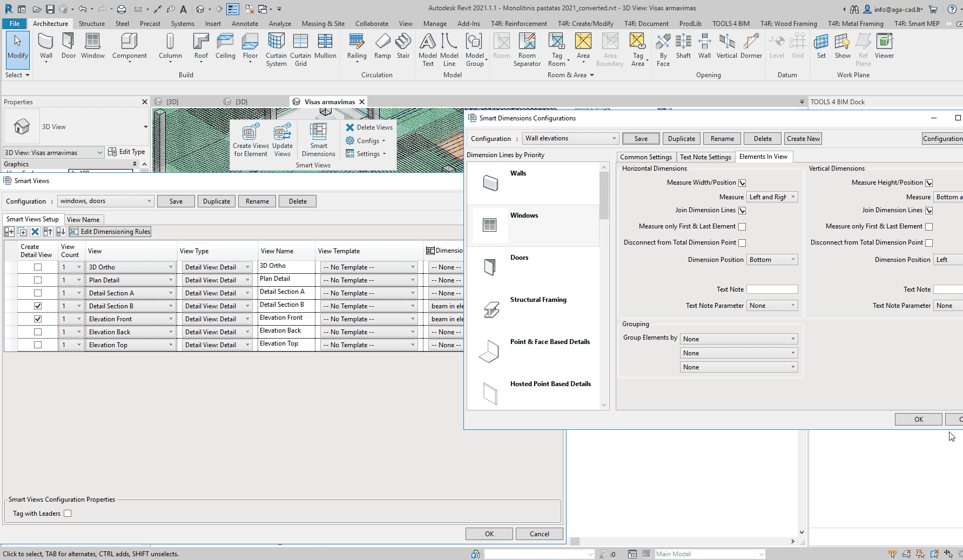This screenshot has height=560, width=963.
Task: Uncheck Create Detail View for Elevation Front
Action: click(x=38, y=319)
